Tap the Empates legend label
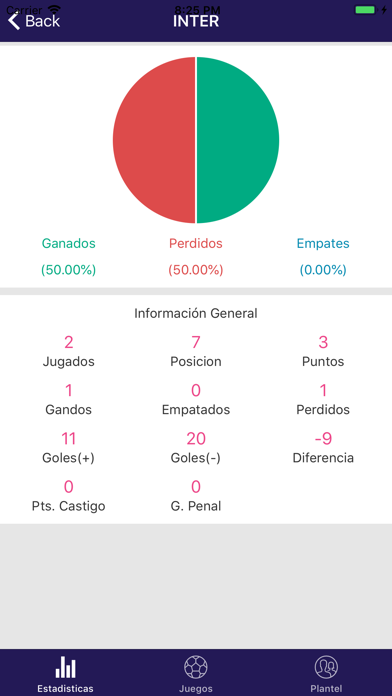This screenshot has height=696, width=392. (323, 243)
